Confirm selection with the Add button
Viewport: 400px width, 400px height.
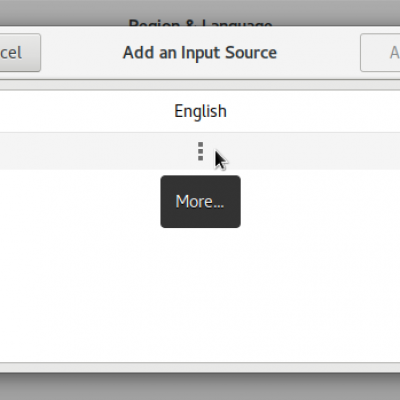coord(380,53)
